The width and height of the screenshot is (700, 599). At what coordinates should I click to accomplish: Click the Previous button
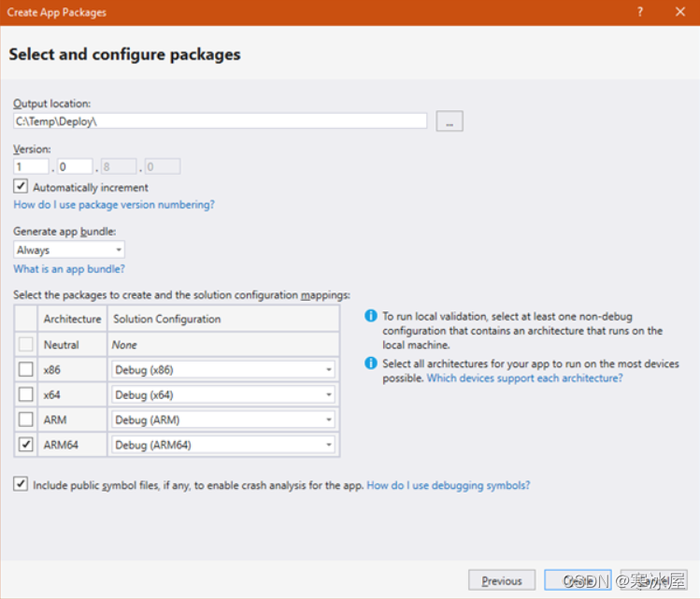click(502, 580)
